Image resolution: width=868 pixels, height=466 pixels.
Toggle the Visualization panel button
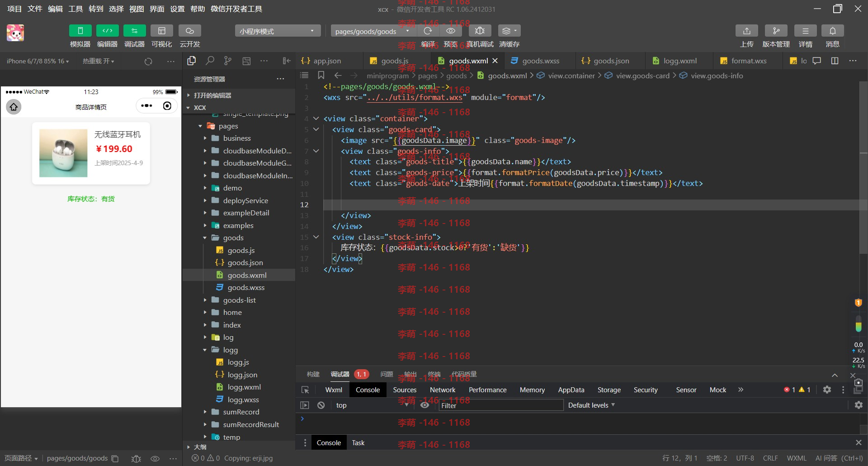pos(161,31)
